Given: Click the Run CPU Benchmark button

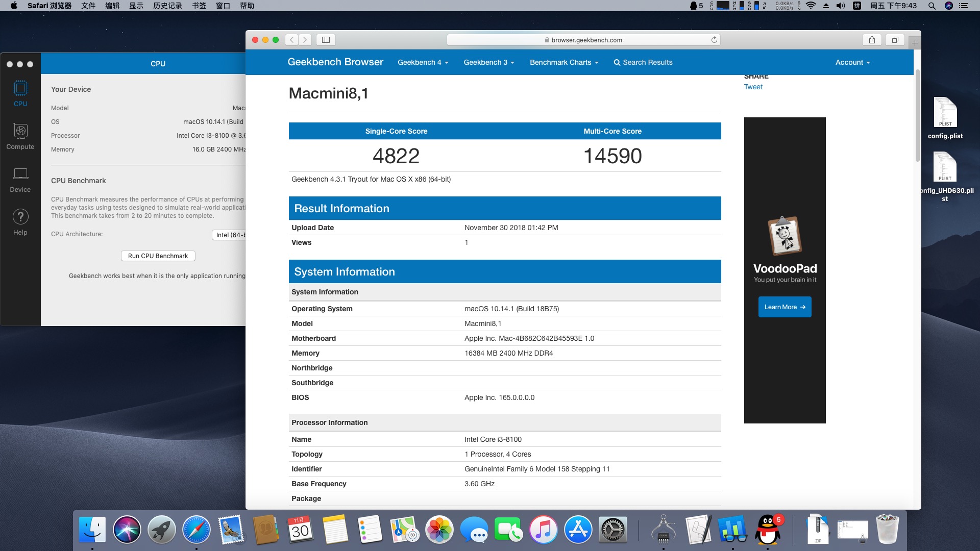Looking at the screenshot, I should click(158, 256).
